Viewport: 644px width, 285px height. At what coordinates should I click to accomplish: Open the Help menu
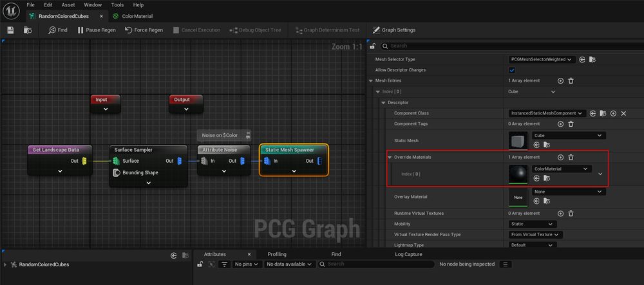tap(138, 5)
